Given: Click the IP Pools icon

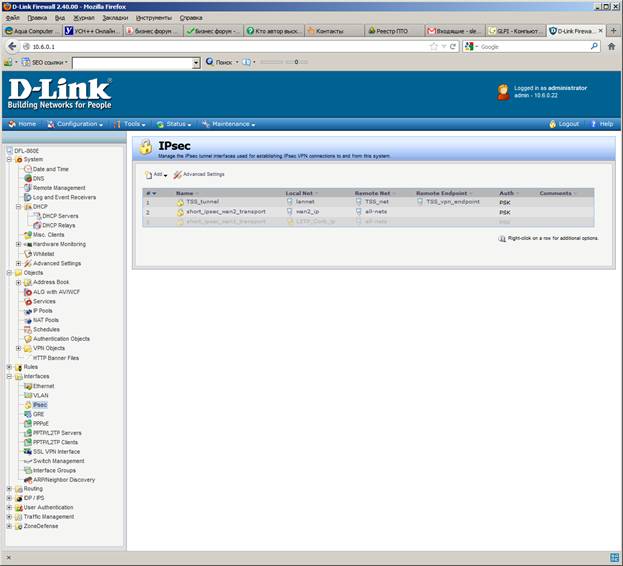Looking at the screenshot, I should point(28,311).
